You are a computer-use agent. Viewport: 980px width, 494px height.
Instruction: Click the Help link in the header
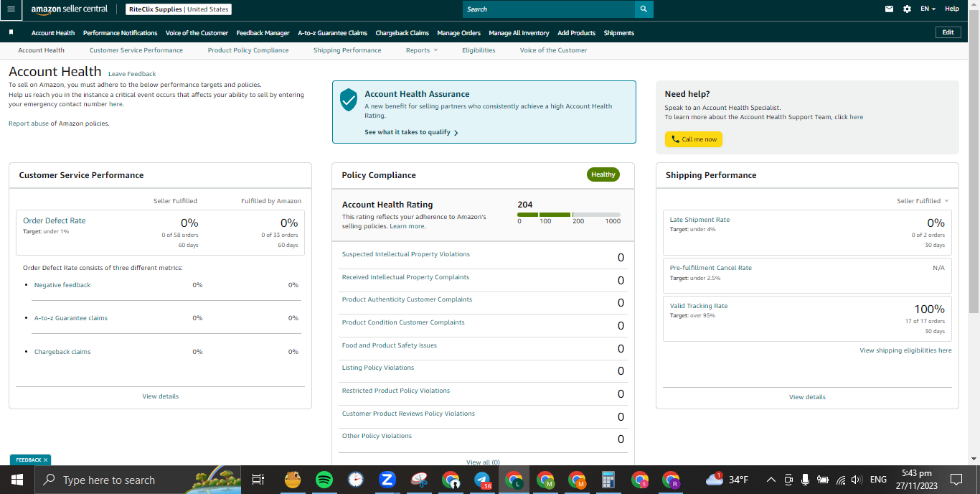coord(952,9)
